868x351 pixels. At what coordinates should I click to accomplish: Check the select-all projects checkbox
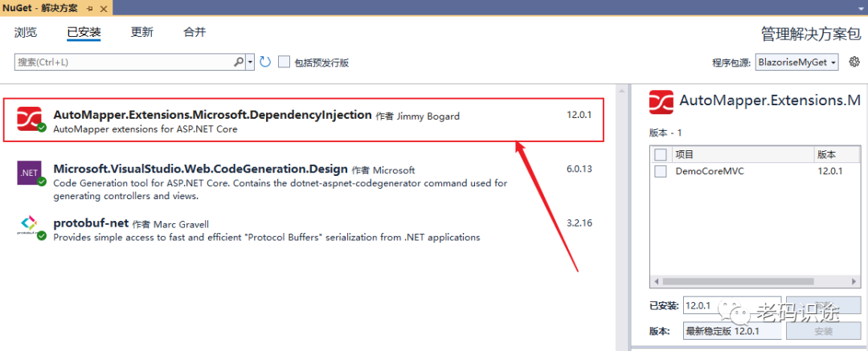click(x=660, y=154)
